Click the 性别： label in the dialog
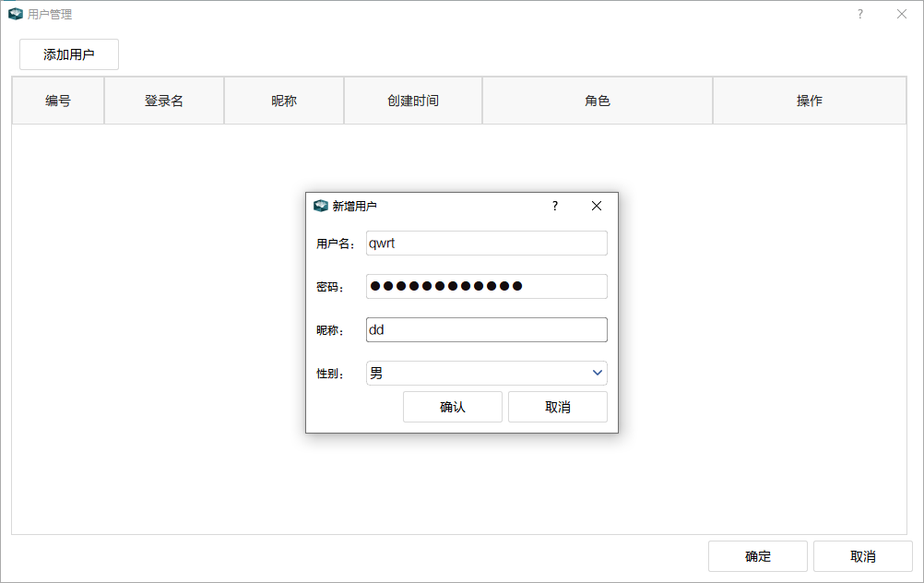 (x=330, y=374)
